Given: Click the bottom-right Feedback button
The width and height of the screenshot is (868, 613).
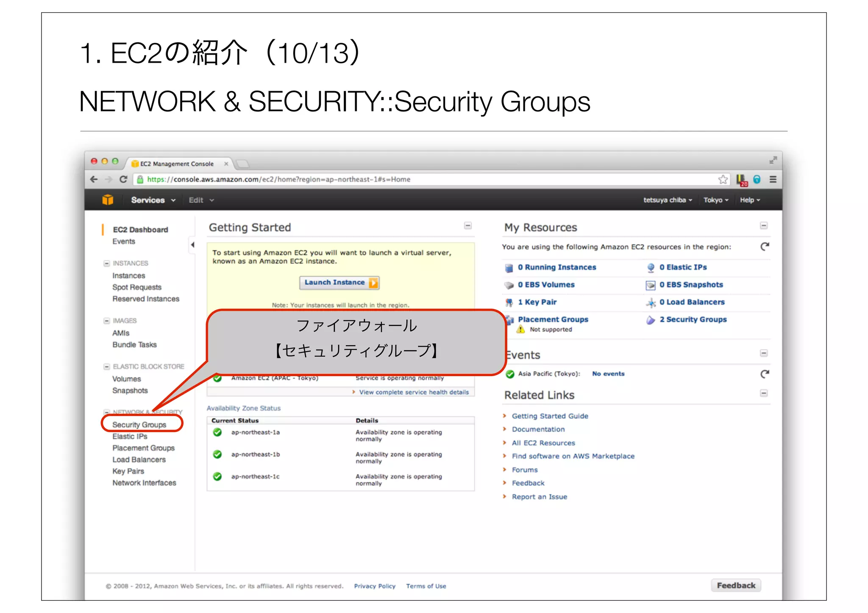Looking at the screenshot, I should click(736, 585).
